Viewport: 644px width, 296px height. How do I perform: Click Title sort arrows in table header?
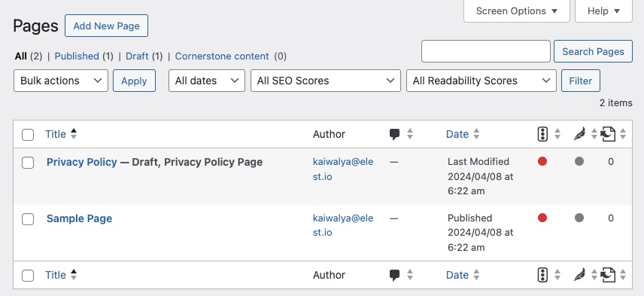point(74,134)
